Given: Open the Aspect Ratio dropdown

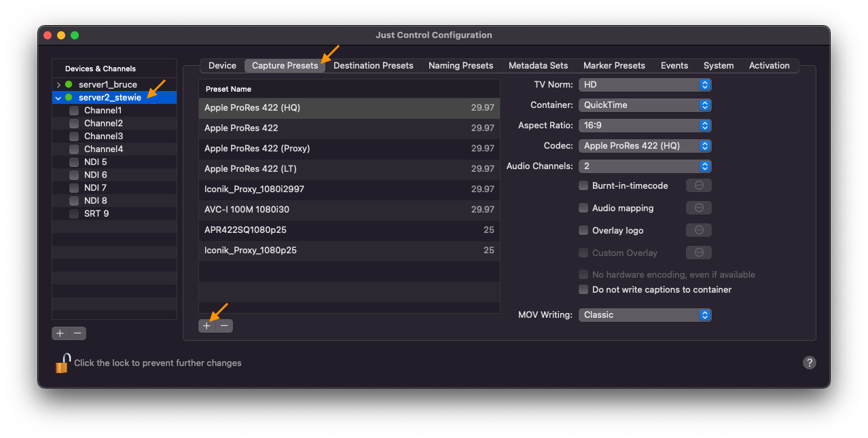Looking at the screenshot, I should pos(645,126).
